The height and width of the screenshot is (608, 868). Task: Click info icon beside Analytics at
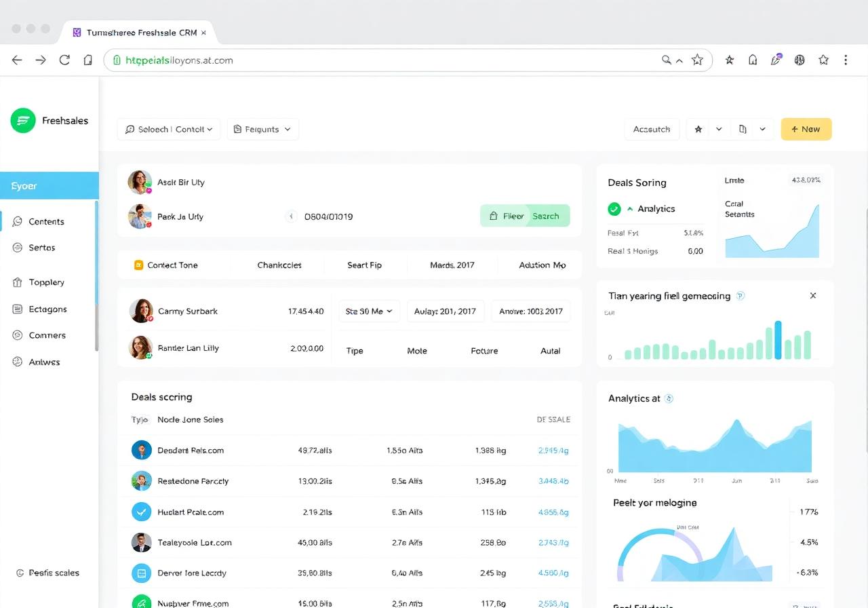(x=669, y=398)
